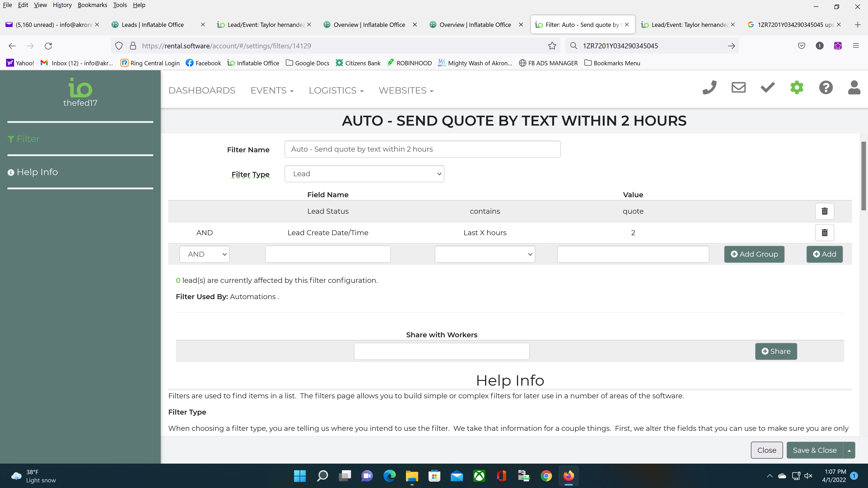Delete the Lead Status filter row
Image resolution: width=868 pixels, height=488 pixels.
pos(824,211)
